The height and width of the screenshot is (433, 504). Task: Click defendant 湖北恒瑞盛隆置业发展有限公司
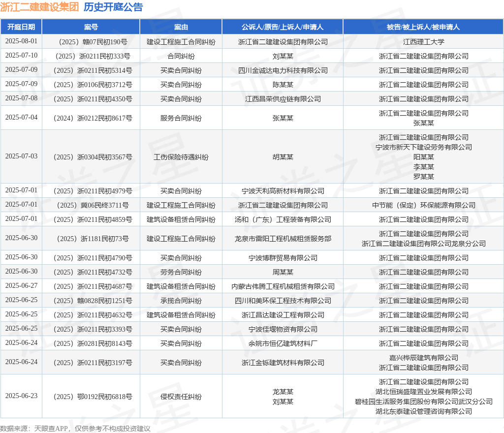pyautogui.click(x=423, y=392)
